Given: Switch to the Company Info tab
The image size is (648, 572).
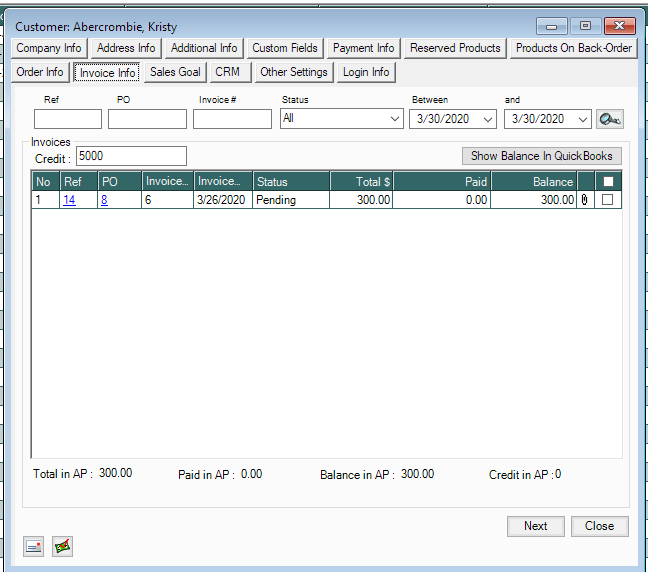Looking at the screenshot, I should (49, 48).
